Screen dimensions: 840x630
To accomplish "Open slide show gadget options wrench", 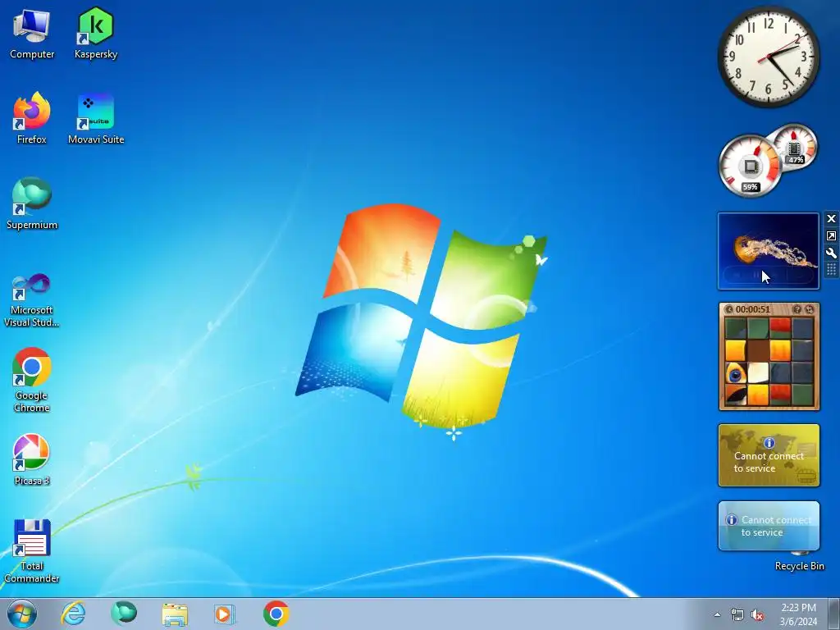I will (832, 253).
